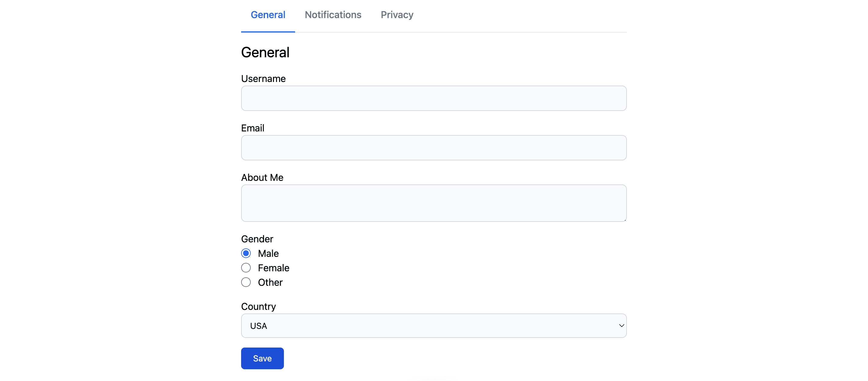Click inside the About Me textarea

point(434,203)
